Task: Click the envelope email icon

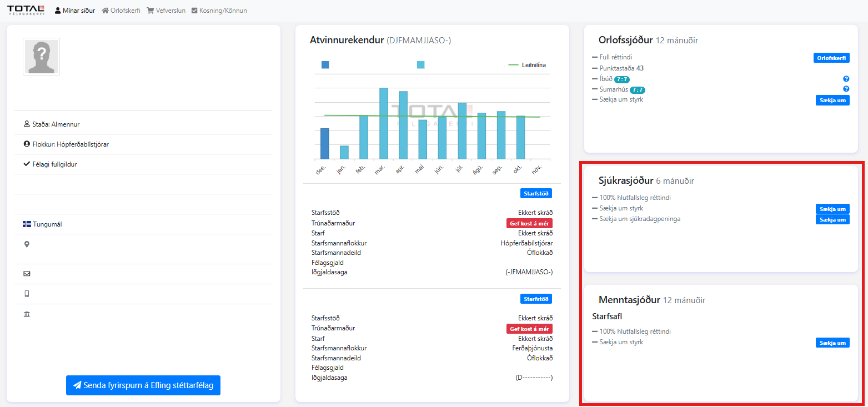Action: (27, 274)
